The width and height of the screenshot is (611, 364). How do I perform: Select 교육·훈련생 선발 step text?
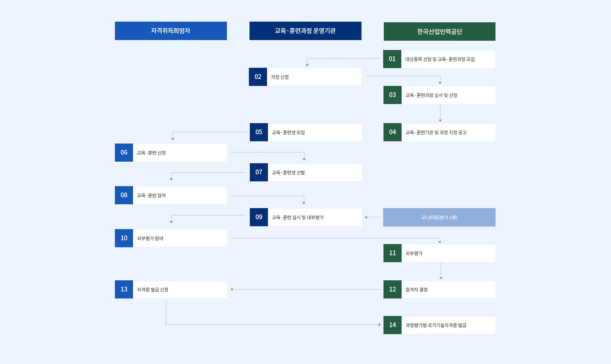(x=288, y=173)
